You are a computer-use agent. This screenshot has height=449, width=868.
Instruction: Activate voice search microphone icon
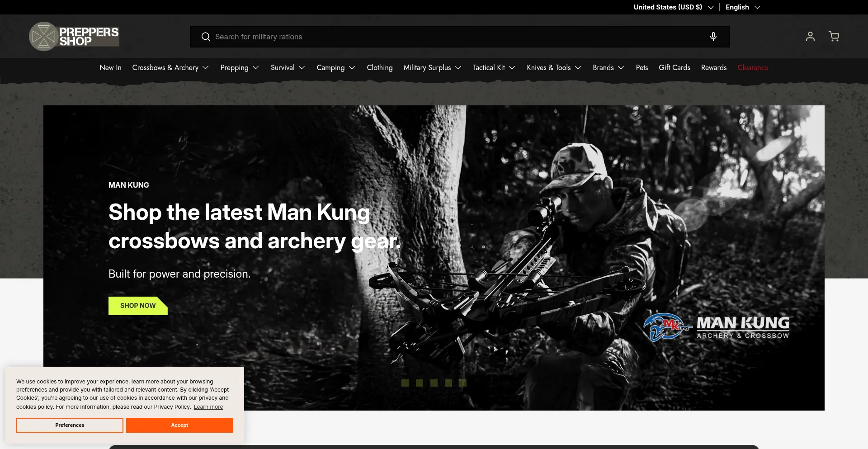(713, 37)
